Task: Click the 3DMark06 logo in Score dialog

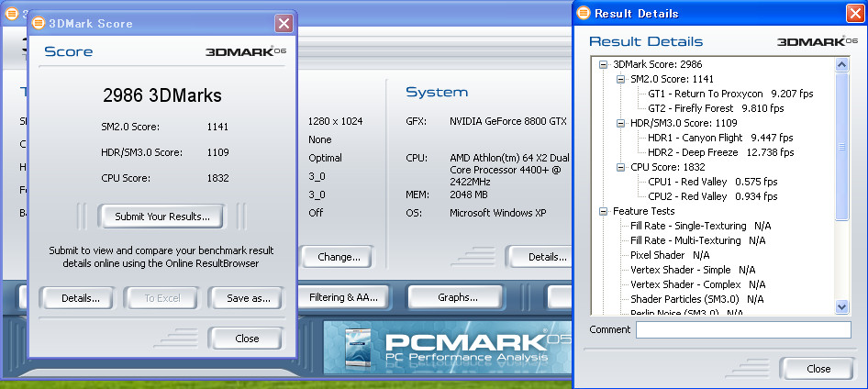Action: (246, 51)
